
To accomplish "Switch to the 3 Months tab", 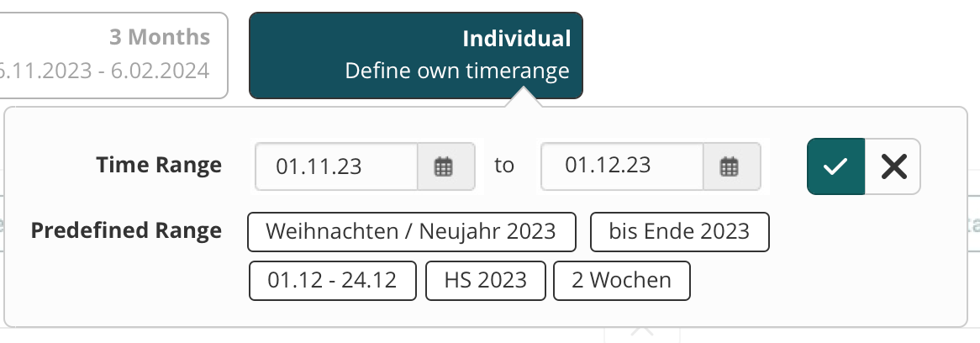I will pos(113,55).
